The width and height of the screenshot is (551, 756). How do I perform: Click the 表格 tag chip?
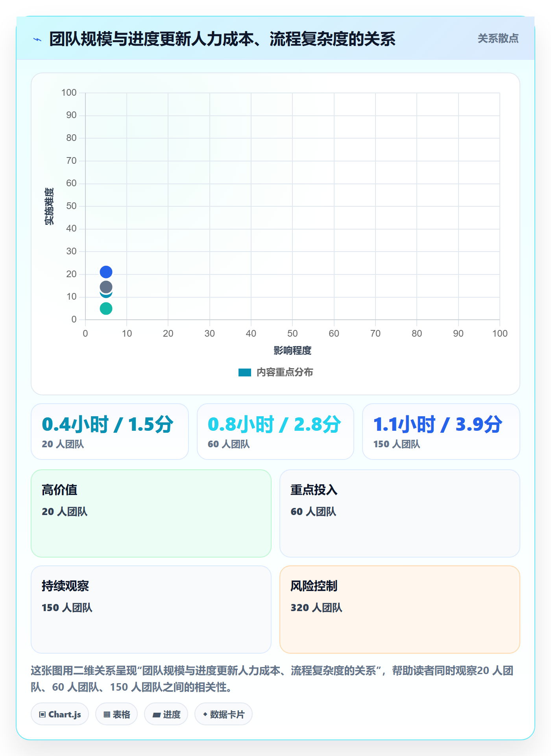click(x=116, y=714)
